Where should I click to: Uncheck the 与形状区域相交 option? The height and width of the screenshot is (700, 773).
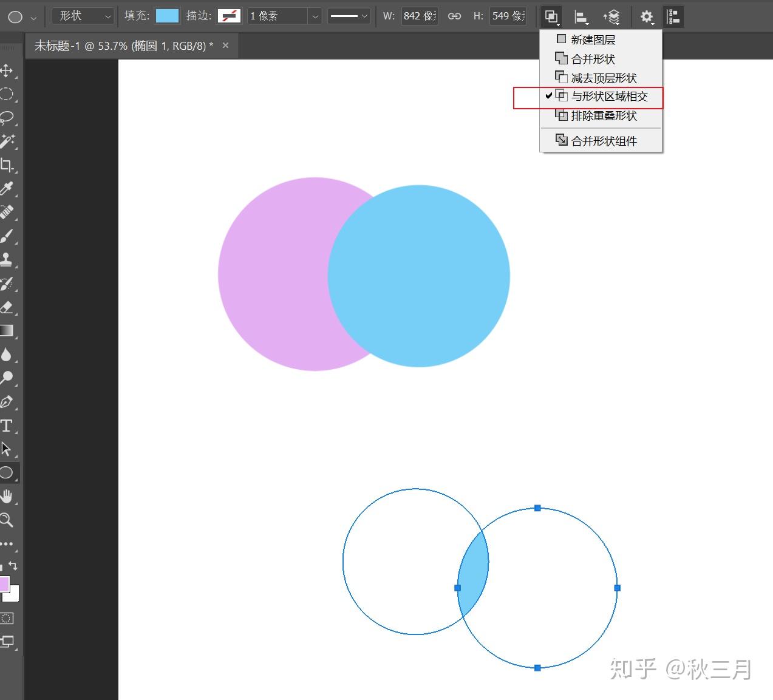tap(609, 97)
